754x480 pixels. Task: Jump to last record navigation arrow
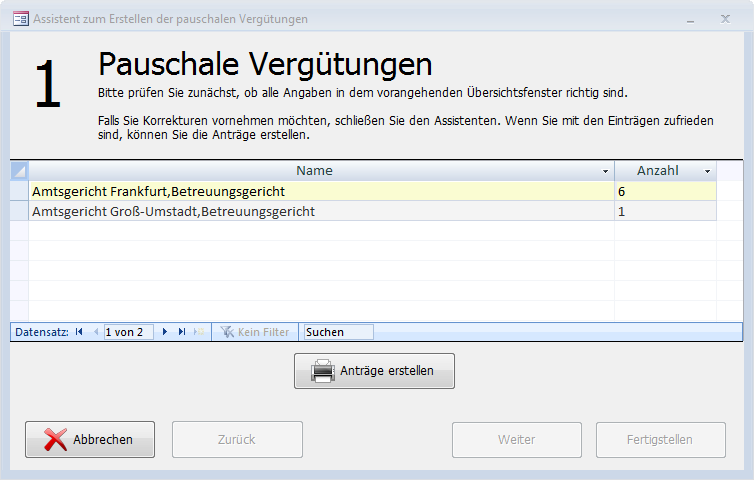click(182, 332)
